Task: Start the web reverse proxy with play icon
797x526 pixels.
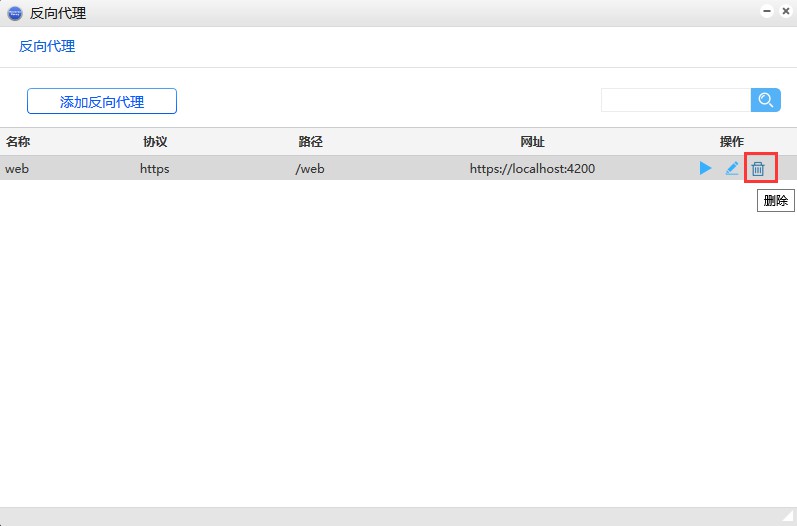Action: pyautogui.click(x=706, y=168)
